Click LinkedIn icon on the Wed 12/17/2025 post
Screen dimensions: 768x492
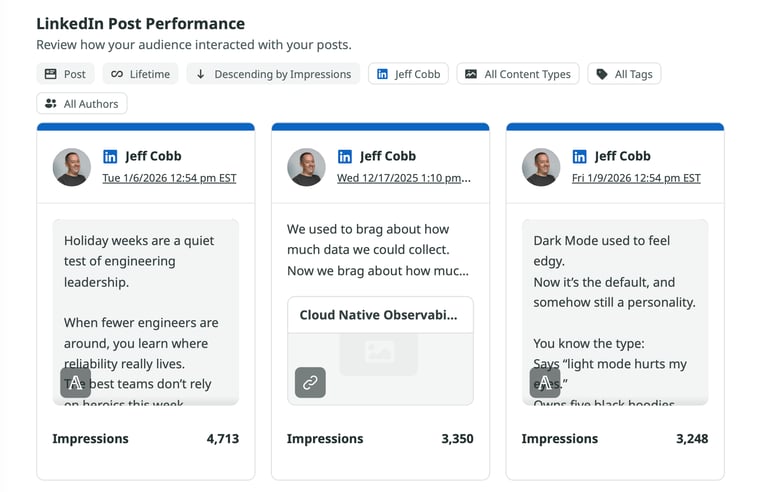pos(345,157)
